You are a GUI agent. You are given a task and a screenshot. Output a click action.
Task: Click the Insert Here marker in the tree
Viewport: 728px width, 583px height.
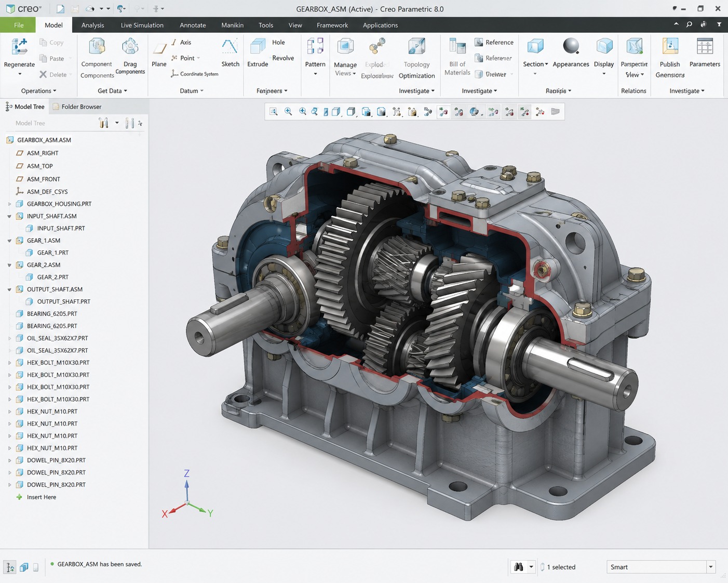tap(36, 497)
